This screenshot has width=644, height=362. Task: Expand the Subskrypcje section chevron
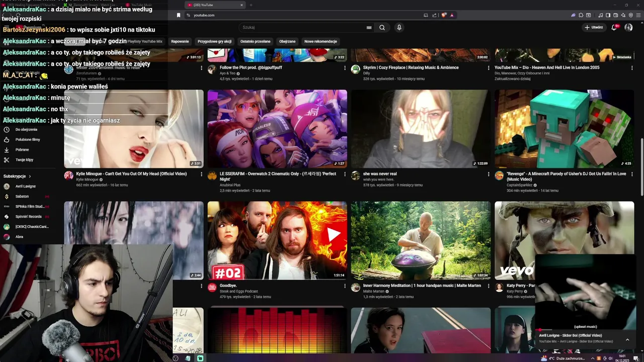tap(30, 176)
